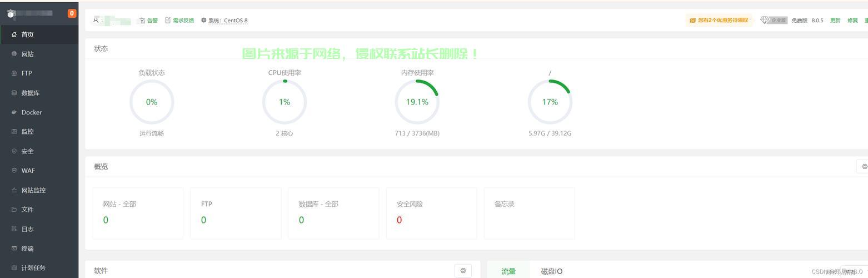868x278 pixels.
Task: Open 安全 (Security) in the sidebar
Action: tap(27, 151)
